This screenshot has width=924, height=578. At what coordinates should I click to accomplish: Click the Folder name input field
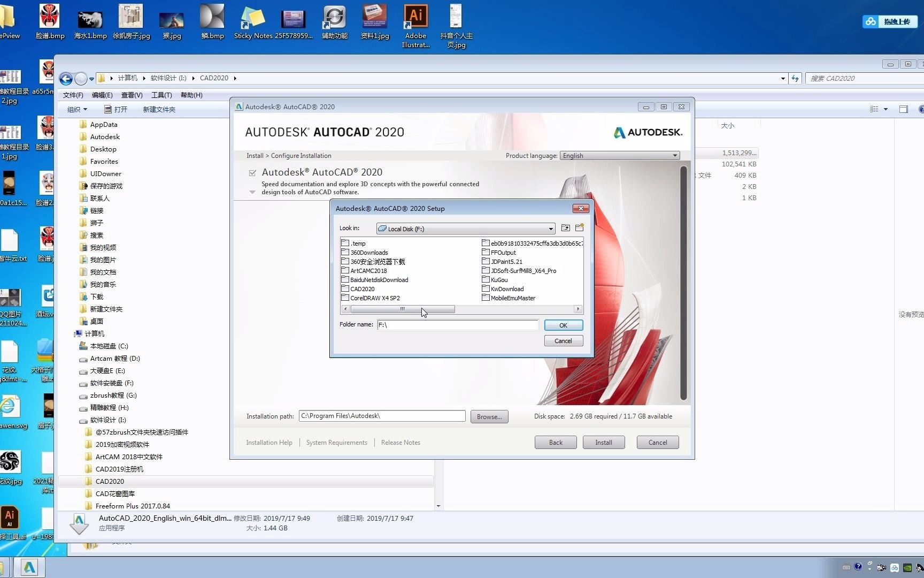point(458,325)
